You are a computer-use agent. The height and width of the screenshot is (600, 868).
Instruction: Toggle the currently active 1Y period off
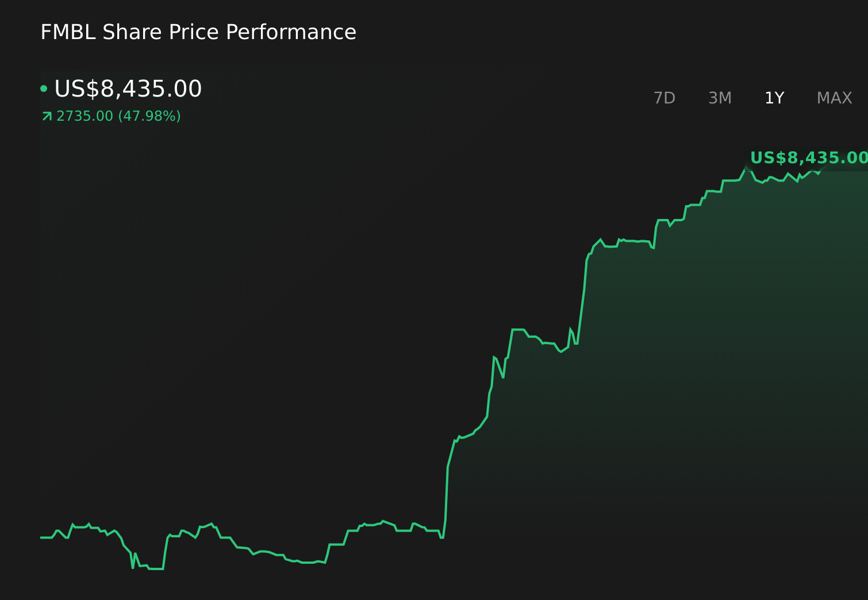coord(774,98)
